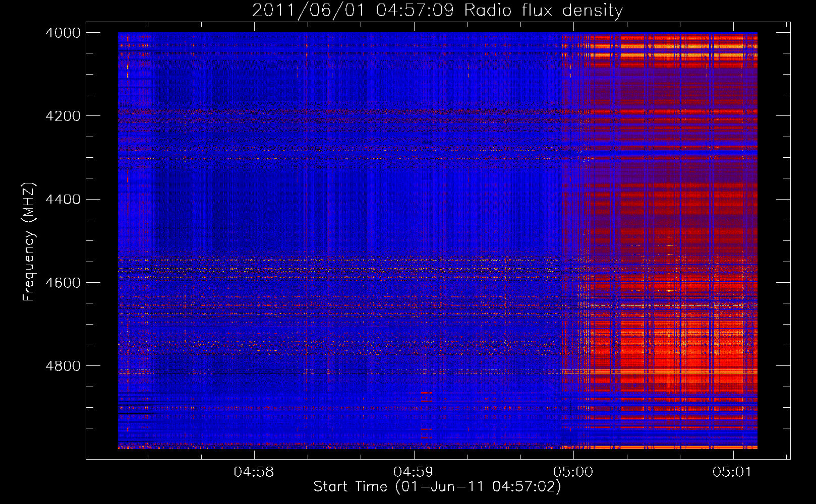The height and width of the screenshot is (504, 816).
Task: Click the plot title '2011/06/01 04:57:09 Radio flux density'
Action: [x=437, y=10]
